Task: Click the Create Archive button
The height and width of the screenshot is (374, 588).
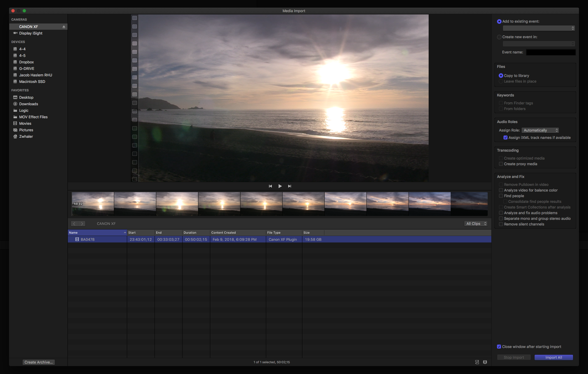Action: (38, 362)
